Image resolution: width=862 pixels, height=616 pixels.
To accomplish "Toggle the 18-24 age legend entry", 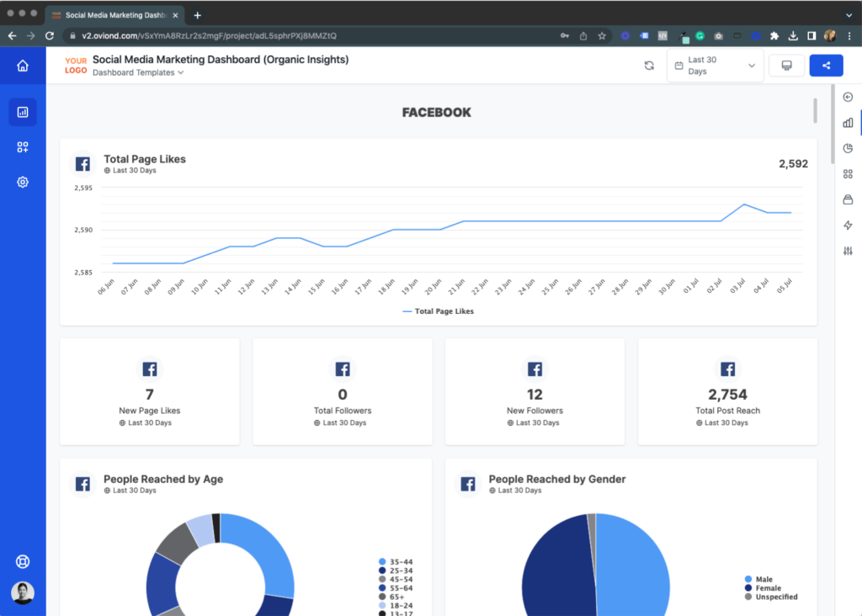I will [396, 606].
